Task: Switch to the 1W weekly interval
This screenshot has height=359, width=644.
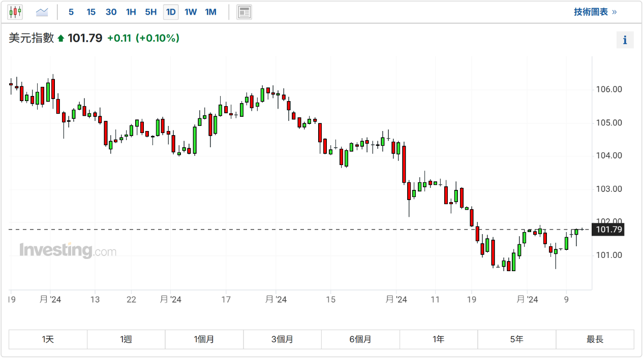Action: pos(191,12)
